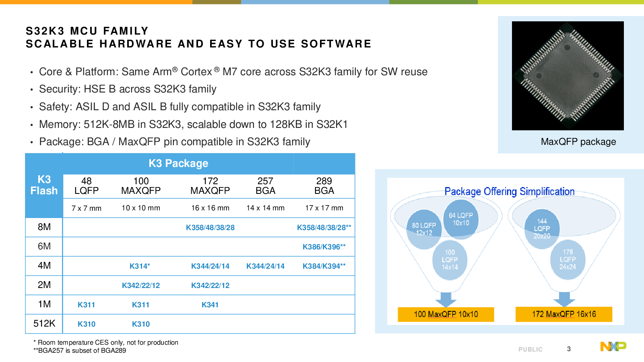Select the 'BGA257 is subset of BGA289' footnote

click(80, 351)
